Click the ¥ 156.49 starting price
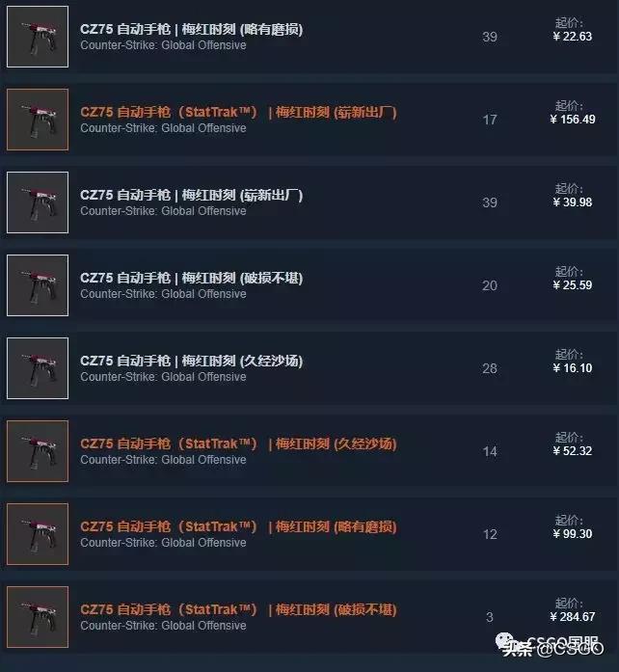The height and width of the screenshot is (672, 619). point(573,120)
